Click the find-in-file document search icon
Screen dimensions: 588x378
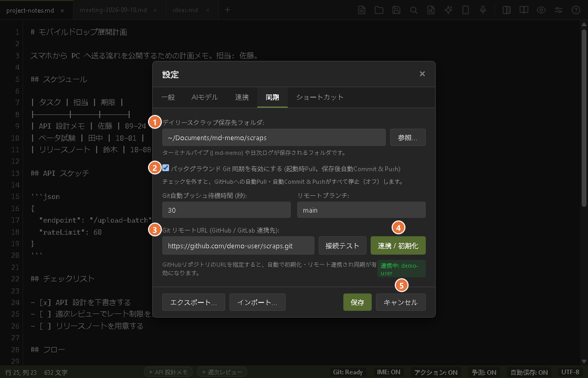point(431,10)
